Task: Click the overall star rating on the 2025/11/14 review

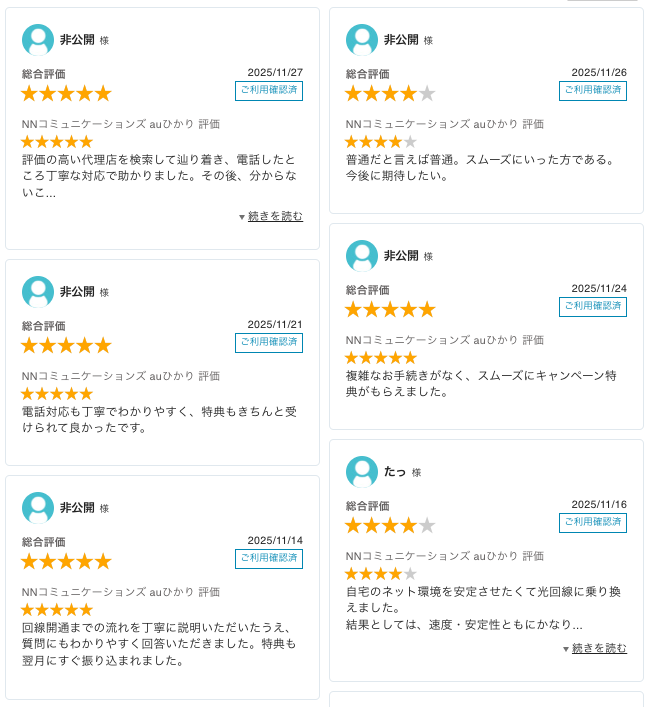Action: click(66, 561)
